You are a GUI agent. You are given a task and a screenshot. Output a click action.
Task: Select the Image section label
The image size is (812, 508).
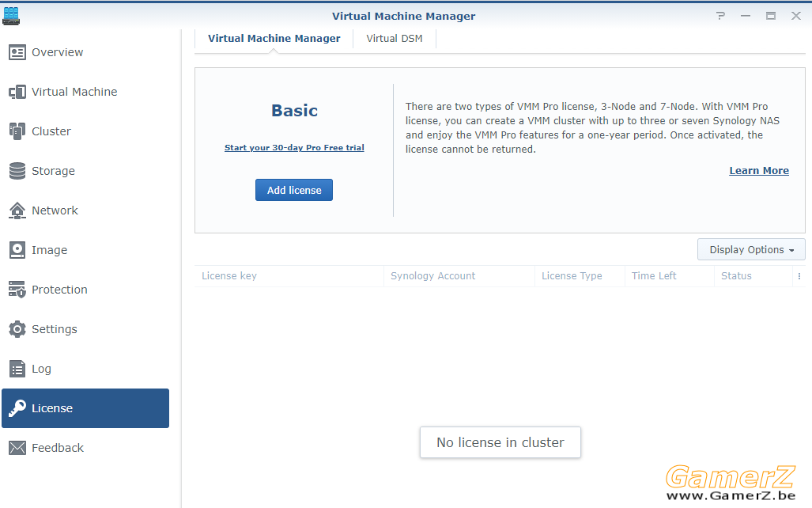49,250
